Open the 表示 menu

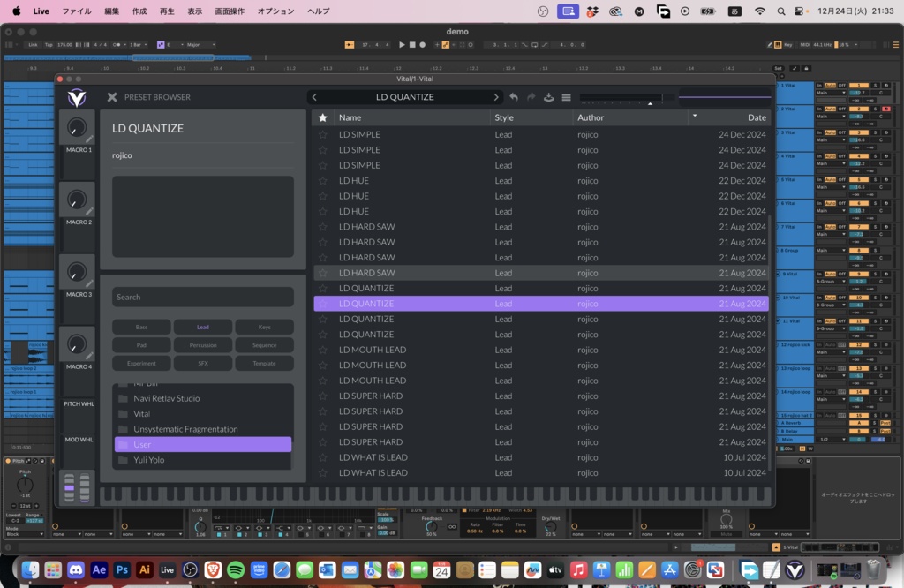click(194, 11)
